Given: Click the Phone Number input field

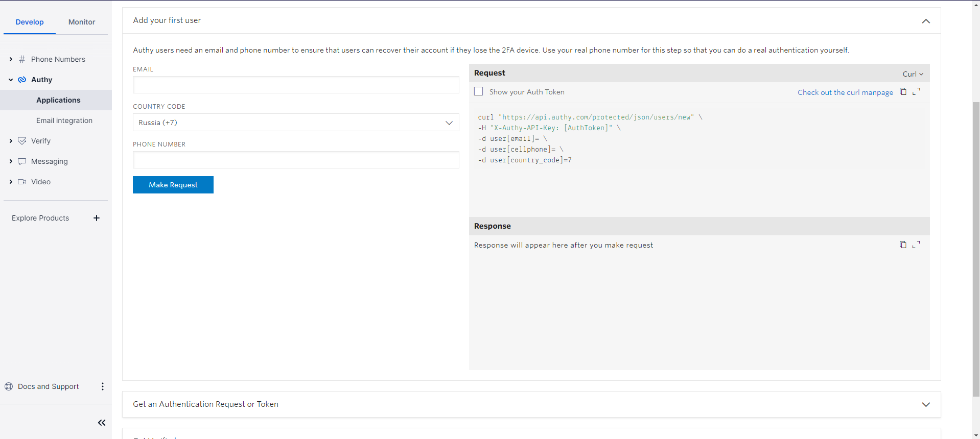Looking at the screenshot, I should coord(296,160).
